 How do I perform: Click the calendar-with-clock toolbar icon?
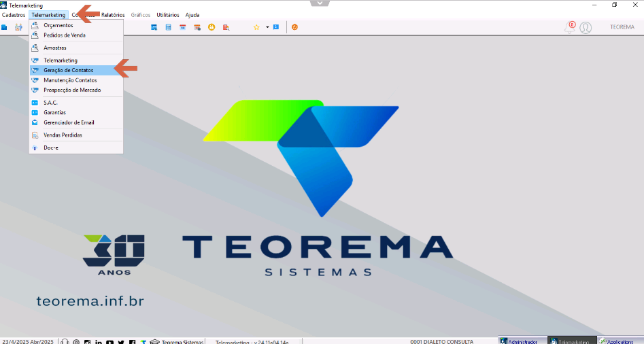[197, 27]
